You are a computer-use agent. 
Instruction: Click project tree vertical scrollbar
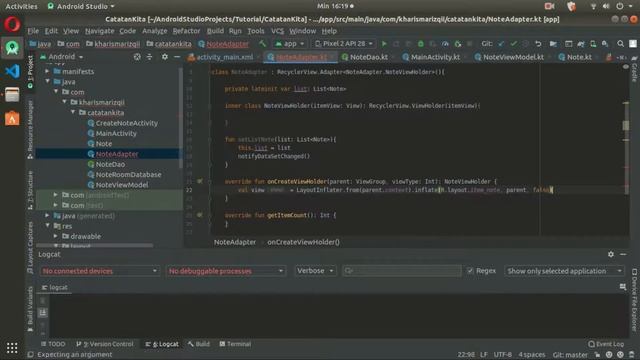click(181, 118)
